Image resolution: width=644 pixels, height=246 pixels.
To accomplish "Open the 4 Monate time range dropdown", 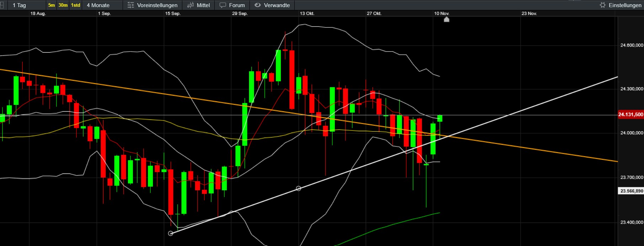I will click(98, 5).
